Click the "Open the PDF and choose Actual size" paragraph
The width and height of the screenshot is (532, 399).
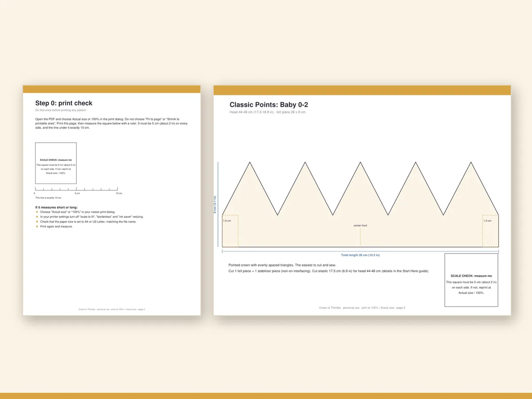coord(112,124)
